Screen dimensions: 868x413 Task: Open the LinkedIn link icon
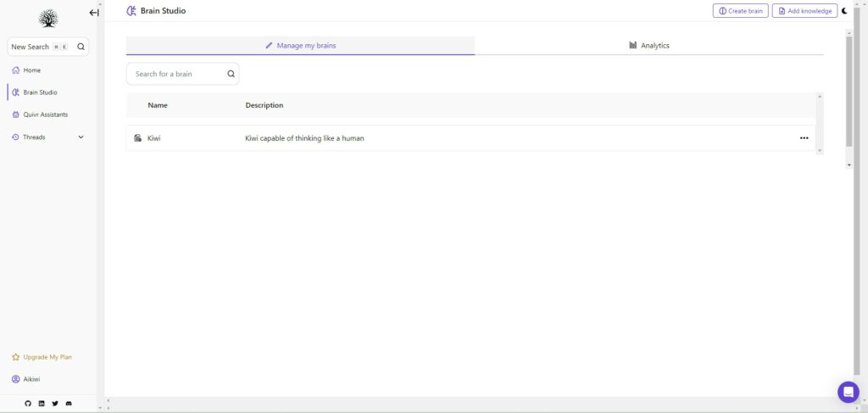point(42,403)
